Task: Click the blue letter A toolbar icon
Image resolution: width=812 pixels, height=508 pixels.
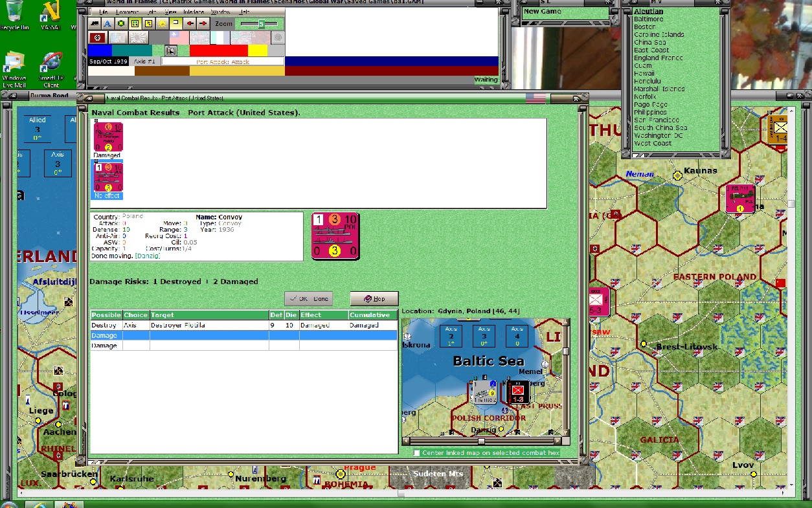Action: coord(107,23)
